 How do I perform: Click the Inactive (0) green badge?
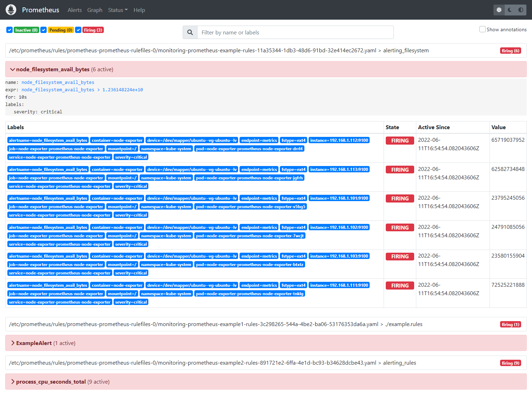[x=26, y=30]
